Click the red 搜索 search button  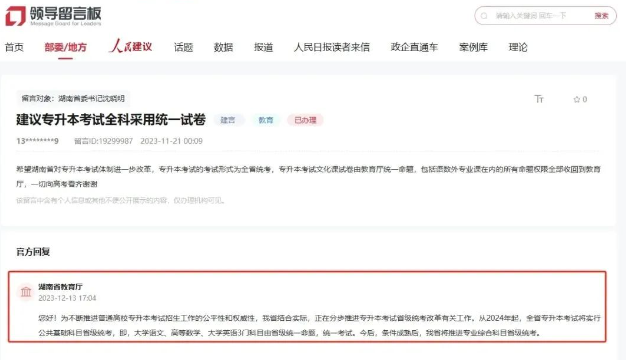601,16
